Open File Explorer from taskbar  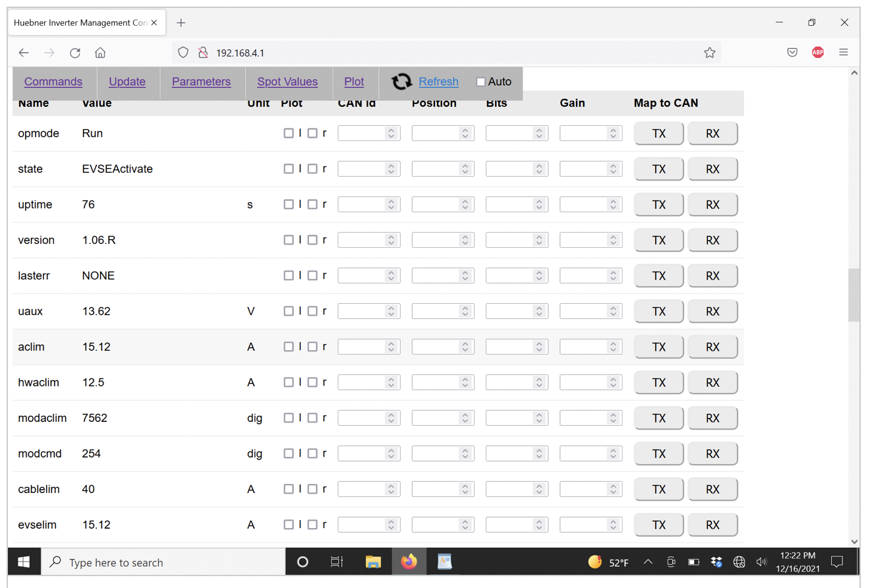pyautogui.click(x=373, y=562)
